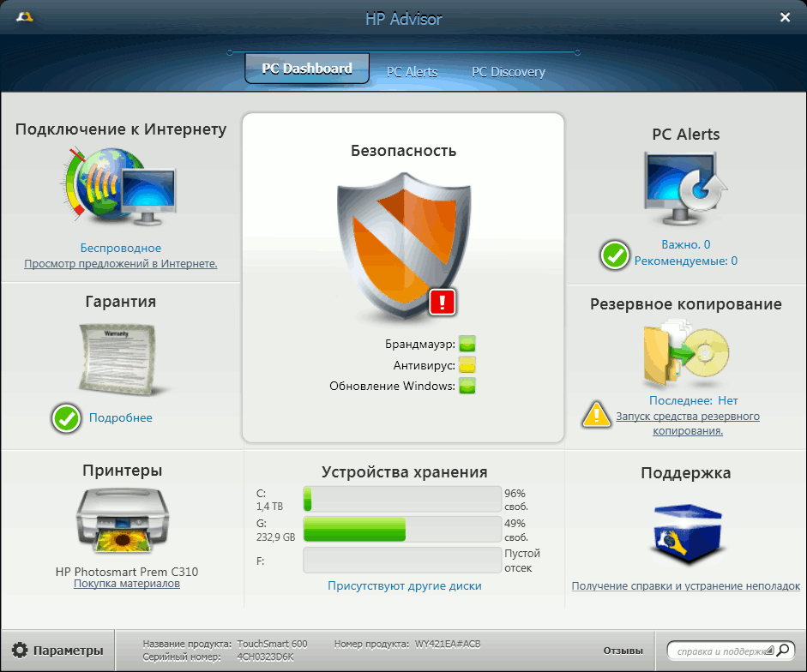807x672 pixels.
Task: Open the PC Alerts monitor icon
Action: pos(685,189)
